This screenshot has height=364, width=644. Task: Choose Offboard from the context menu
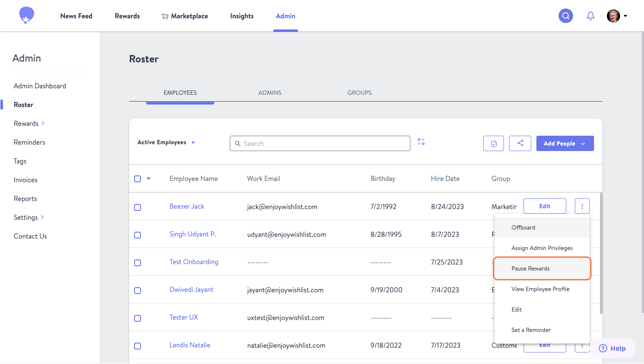coord(542,227)
